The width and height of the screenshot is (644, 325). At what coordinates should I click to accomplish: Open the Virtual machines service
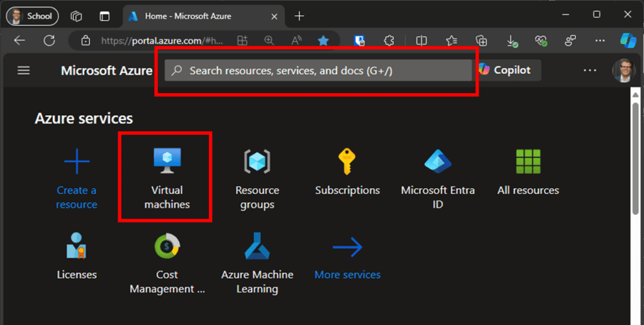coord(167,179)
